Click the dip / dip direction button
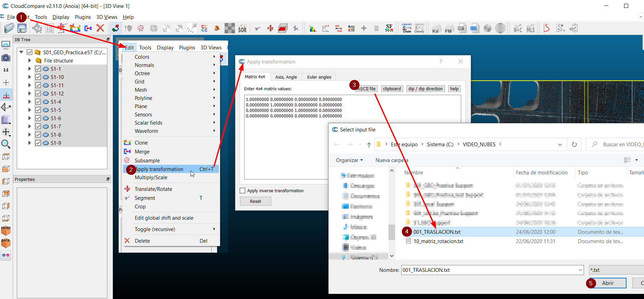This screenshot has height=299, width=644. [x=426, y=89]
